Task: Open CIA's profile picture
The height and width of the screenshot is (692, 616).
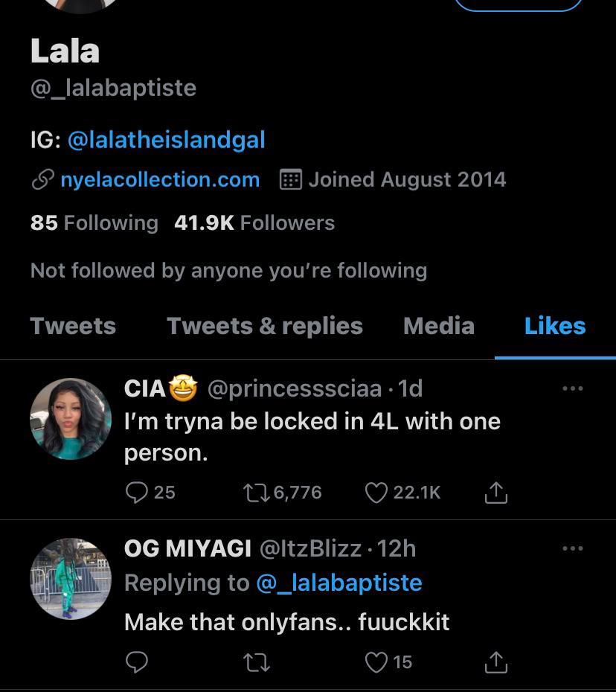Action: [x=71, y=419]
